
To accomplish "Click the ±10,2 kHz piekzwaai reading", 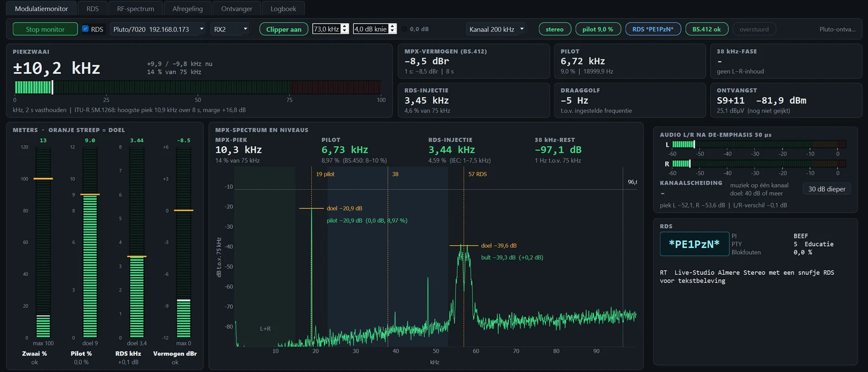I will point(56,68).
